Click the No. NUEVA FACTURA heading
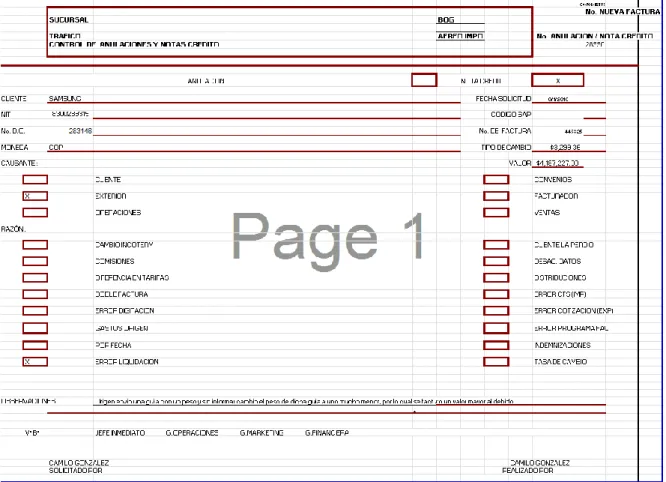This screenshot has height=482, width=666. (622, 12)
